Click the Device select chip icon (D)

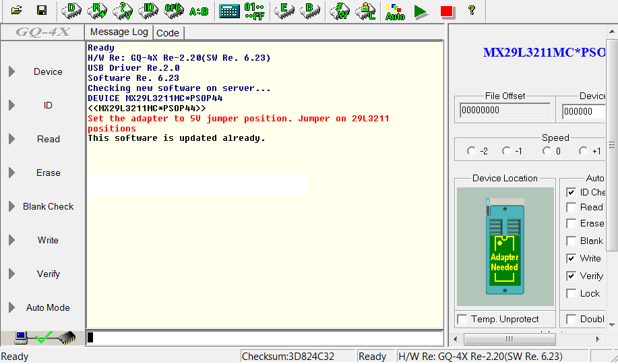71,11
